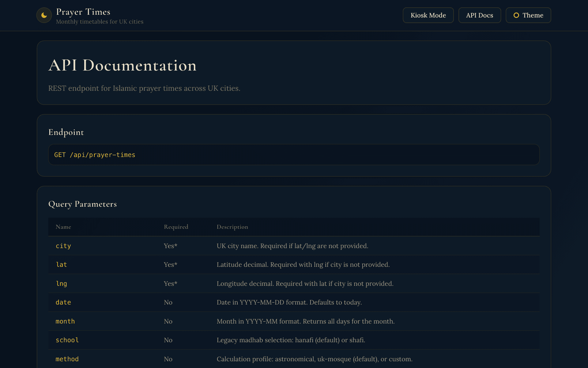Image resolution: width=588 pixels, height=368 pixels.
Task: Click the No value in the month row
Action: click(x=168, y=321)
